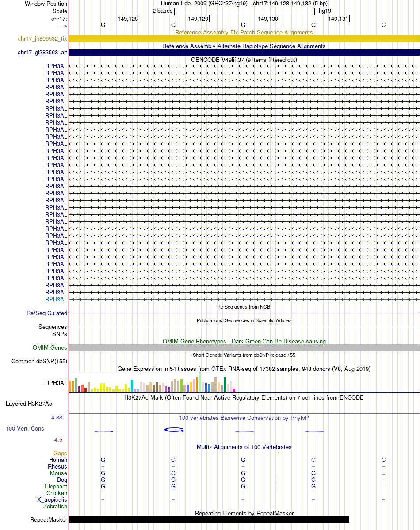Select the gray OMIM Genes bar
Viewport: 420px width, 530px height.
click(244, 348)
